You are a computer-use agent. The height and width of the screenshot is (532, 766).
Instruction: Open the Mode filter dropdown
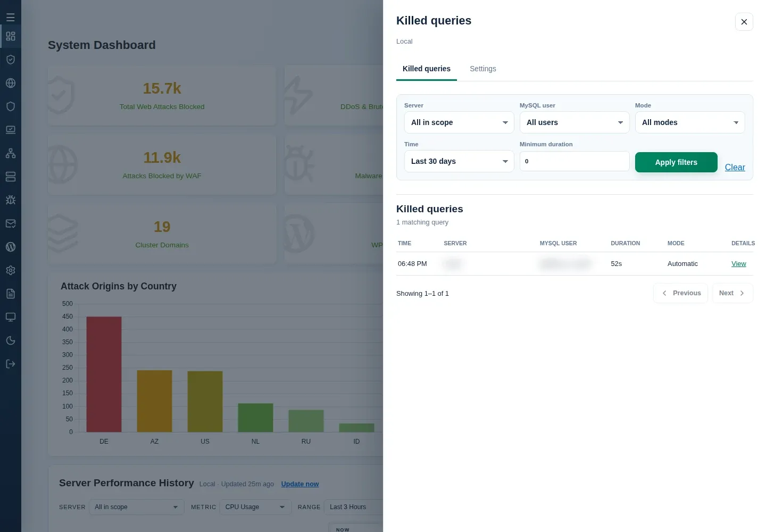point(690,122)
